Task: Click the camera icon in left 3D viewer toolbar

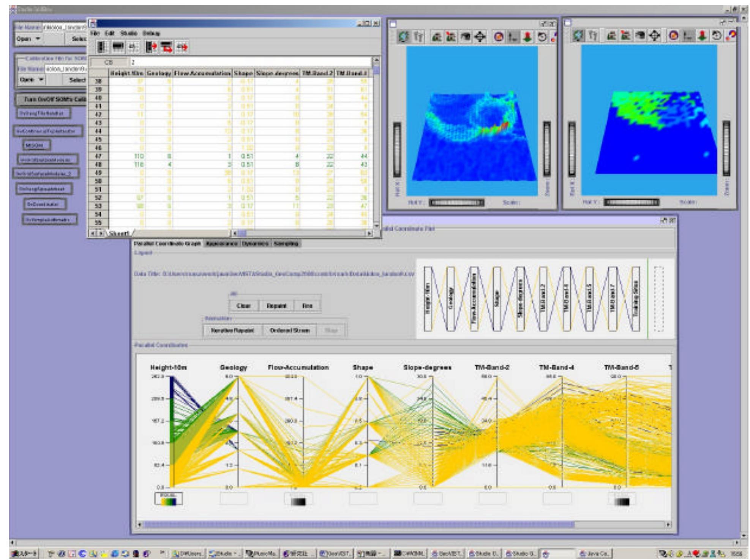Action: tap(466, 37)
